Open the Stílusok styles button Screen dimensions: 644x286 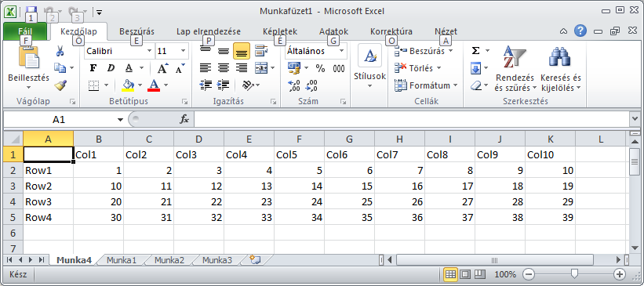click(x=369, y=66)
